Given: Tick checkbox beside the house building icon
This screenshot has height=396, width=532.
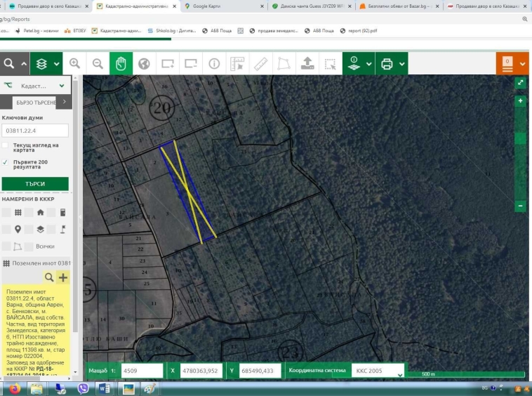Looking at the screenshot, I should click(29, 213).
